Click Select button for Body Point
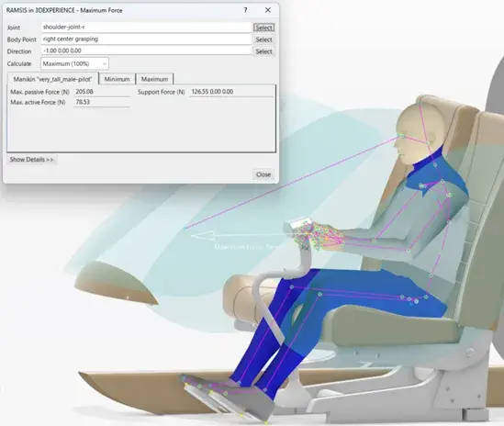Image resolution: width=504 pixels, height=426 pixels. 263,39
